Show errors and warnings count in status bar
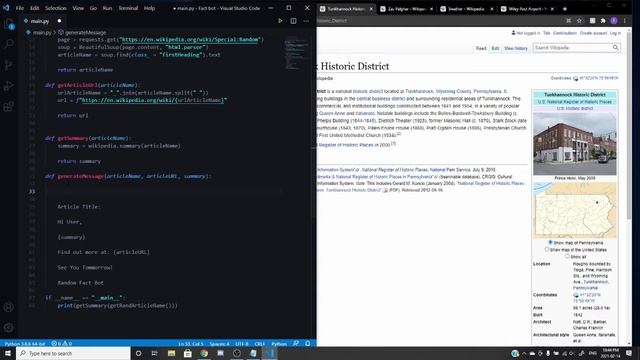Image resolution: width=640 pixels, height=360 pixels. (x=62, y=344)
